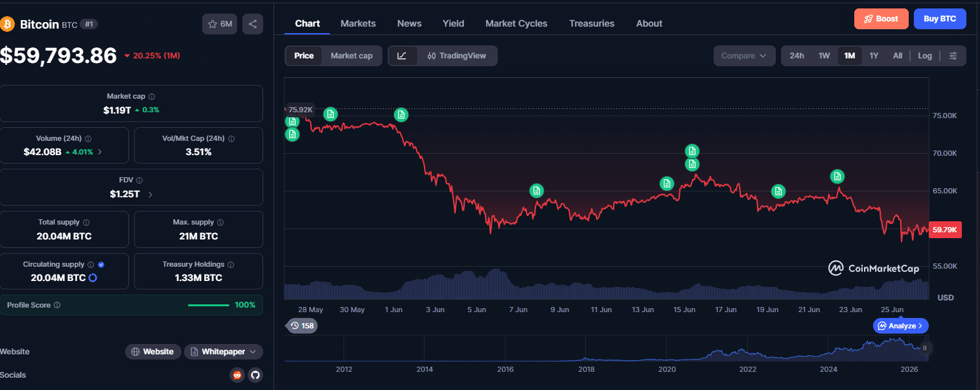Open news marker above 7 Jun
The width and height of the screenshot is (980, 390).
pos(536,190)
